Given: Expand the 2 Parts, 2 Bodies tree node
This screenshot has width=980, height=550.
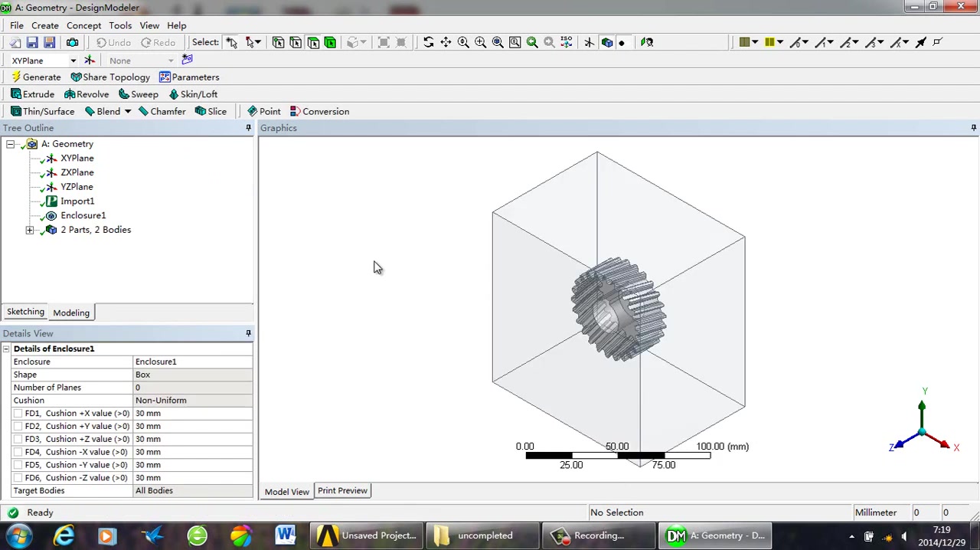Looking at the screenshot, I should tap(30, 230).
